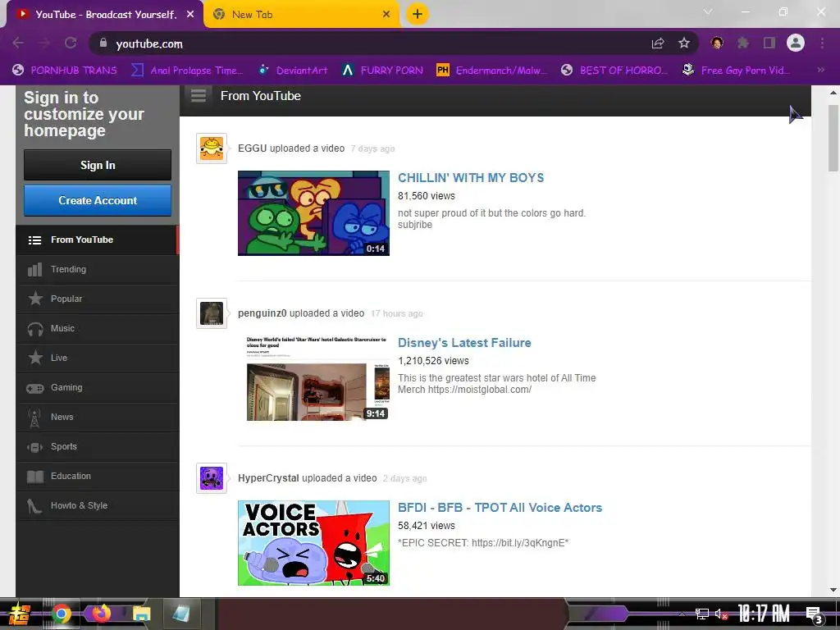Open the DeviantArt bookmark
Image resolution: width=840 pixels, height=630 pixels.
[293, 71]
